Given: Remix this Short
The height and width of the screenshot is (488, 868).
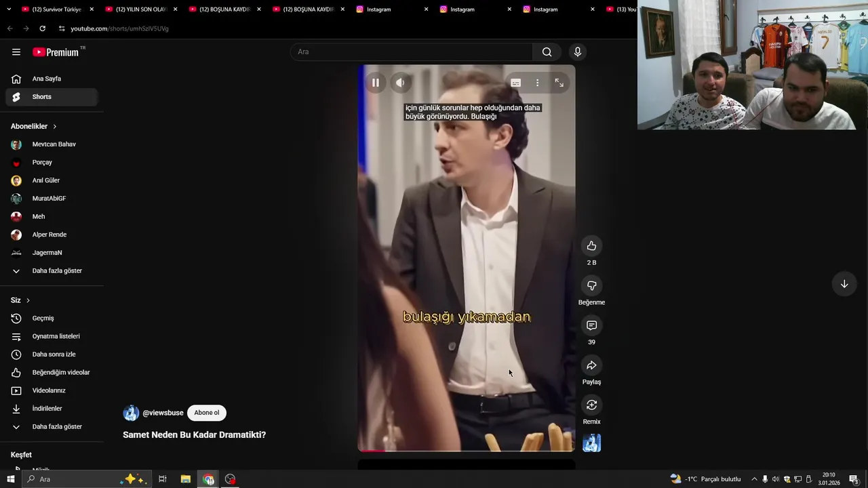Looking at the screenshot, I should (591, 405).
